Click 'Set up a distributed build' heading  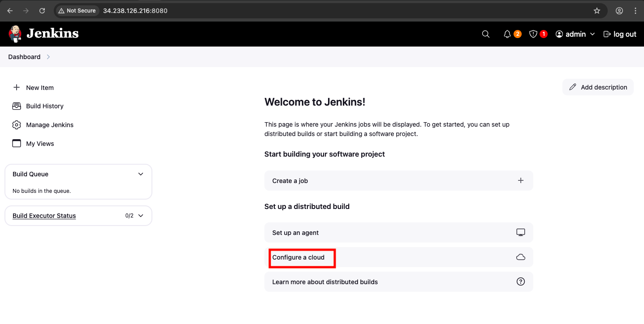[307, 206]
